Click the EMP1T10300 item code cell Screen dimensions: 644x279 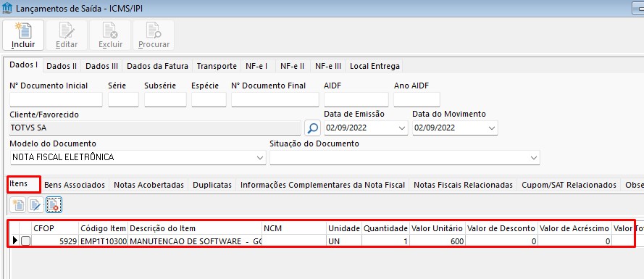tap(104, 241)
